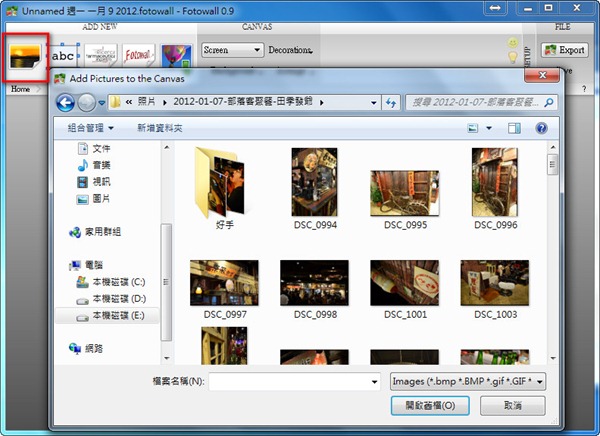Screen dimensions: 600x436
Task: Click 新增資料夾 new folder
Action: click(160, 128)
